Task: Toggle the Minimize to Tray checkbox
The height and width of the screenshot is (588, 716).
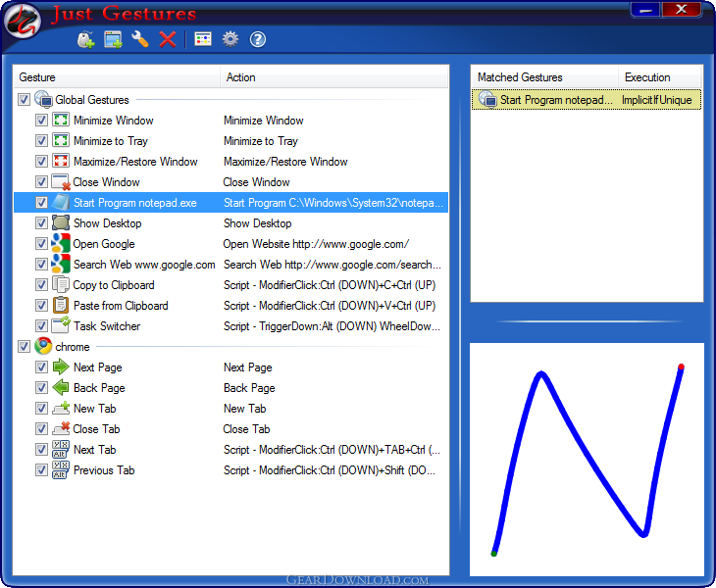Action: (41, 140)
